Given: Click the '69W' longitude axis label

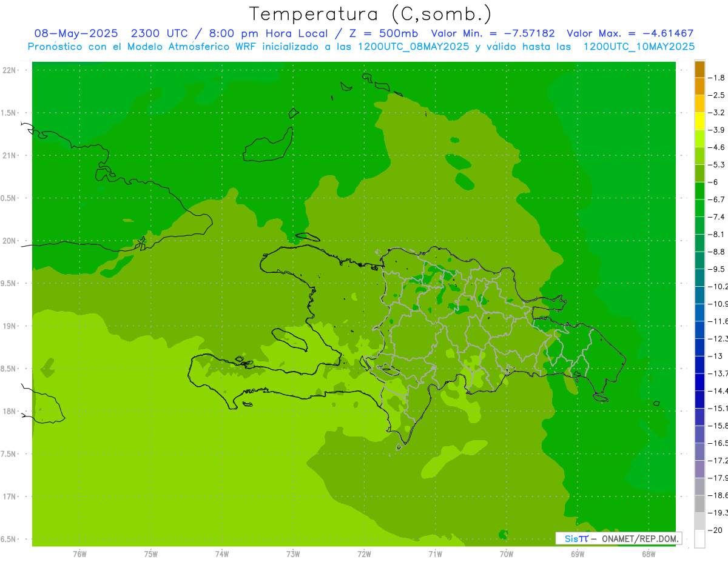Looking at the screenshot, I should pyautogui.click(x=578, y=554).
